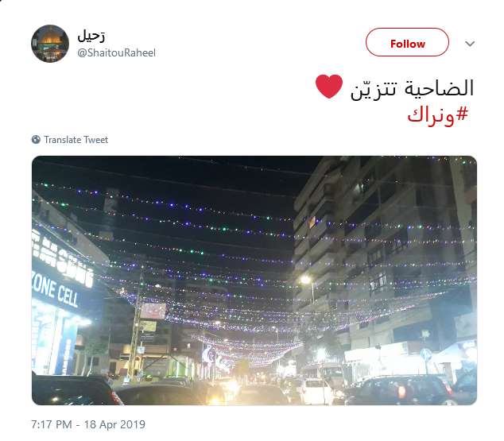The image size is (504, 441).
Task: Click the globe icon beside Translate Tweet
Action: click(36, 139)
